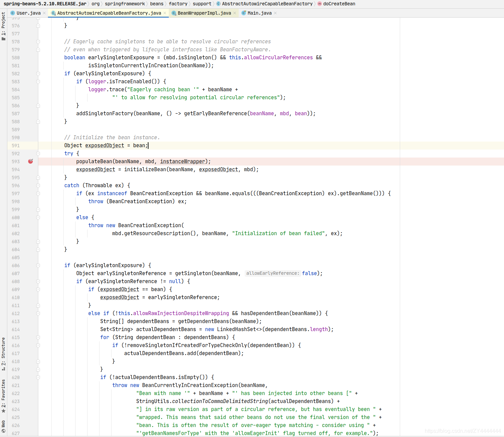This screenshot has width=504, height=437.
Task: Open the Project tool window
Action: 3,26
